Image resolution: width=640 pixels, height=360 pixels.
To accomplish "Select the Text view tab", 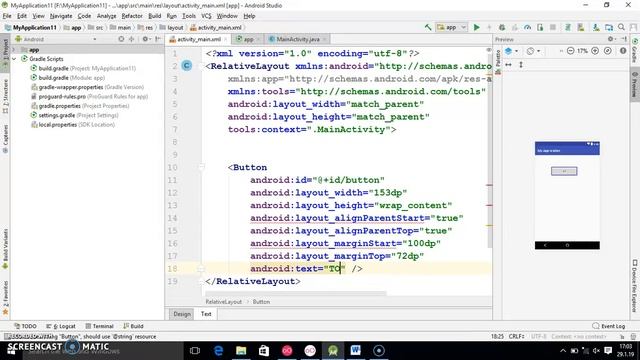I will pos(206,314).
